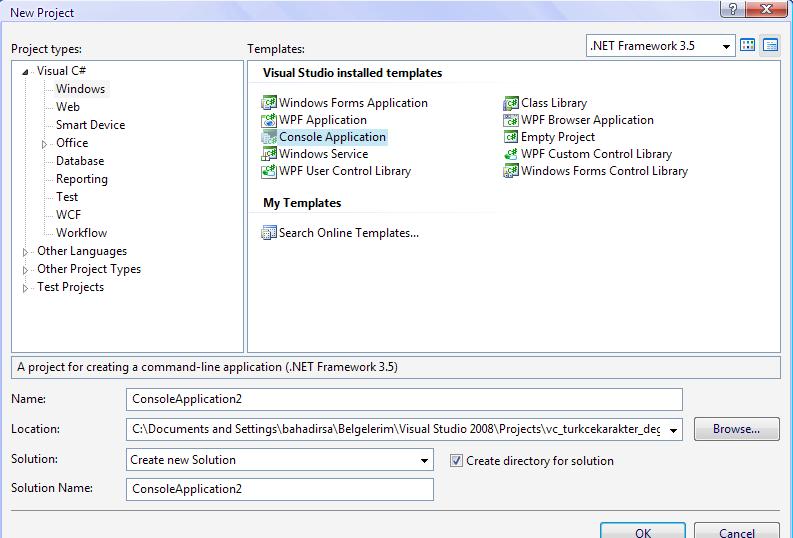Click the Solution Name input field

click(x=280, y=489)
